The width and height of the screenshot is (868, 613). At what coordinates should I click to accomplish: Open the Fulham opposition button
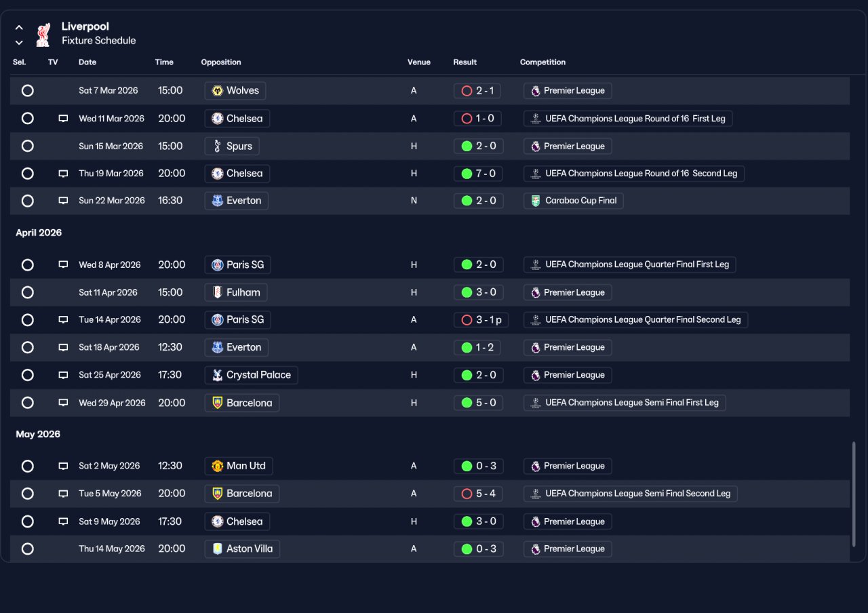(236, 292)
